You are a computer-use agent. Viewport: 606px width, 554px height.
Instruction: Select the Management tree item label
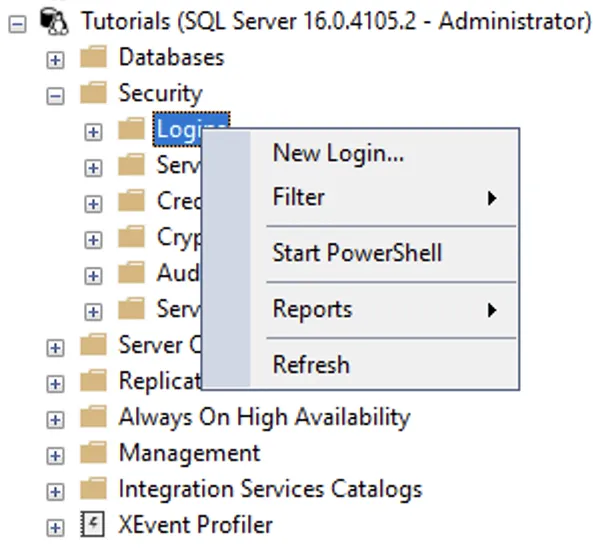tap(189, 453)
